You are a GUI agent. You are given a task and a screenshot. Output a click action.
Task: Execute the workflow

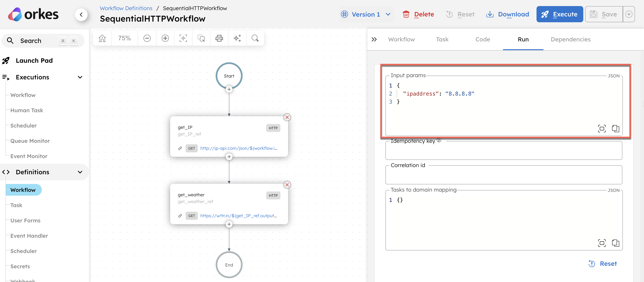559,14
